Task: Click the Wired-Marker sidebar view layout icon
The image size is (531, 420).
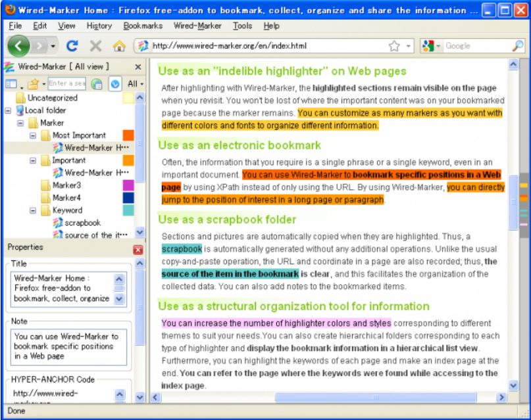Action: (x=11, y=83)
